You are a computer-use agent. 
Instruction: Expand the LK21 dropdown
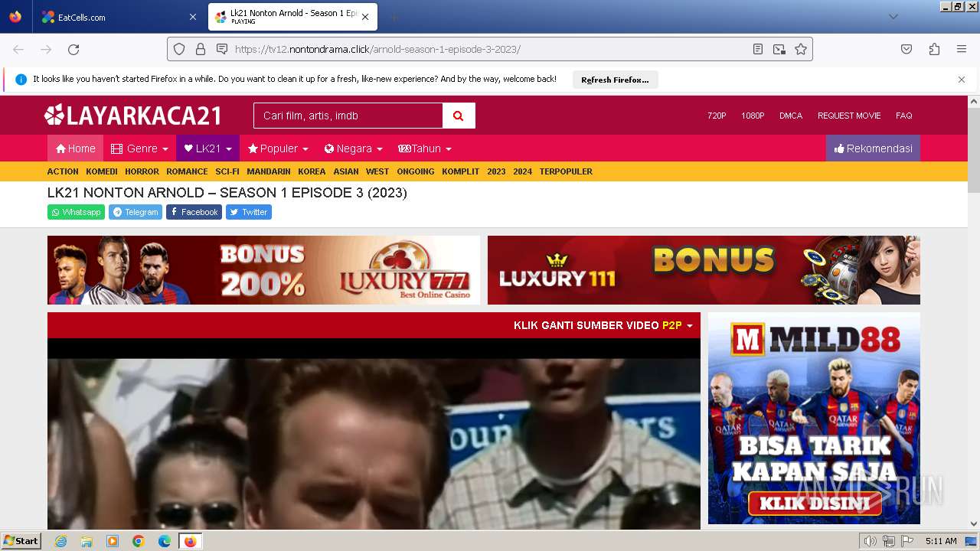207,148
